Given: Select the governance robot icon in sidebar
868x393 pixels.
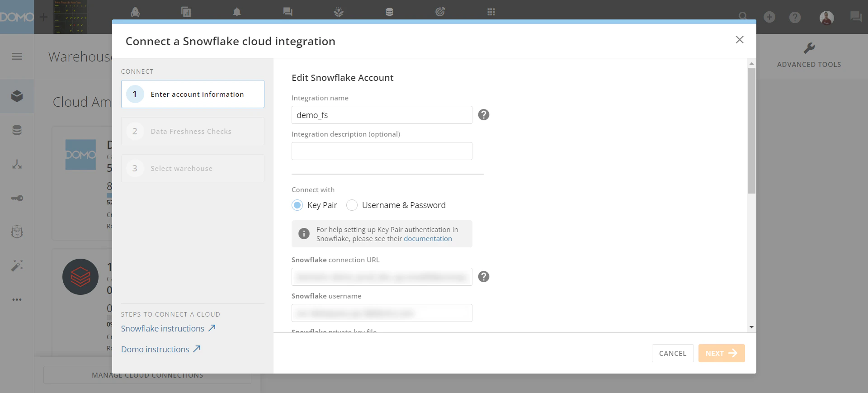Looking at the screenshot, I should (17, 232).
